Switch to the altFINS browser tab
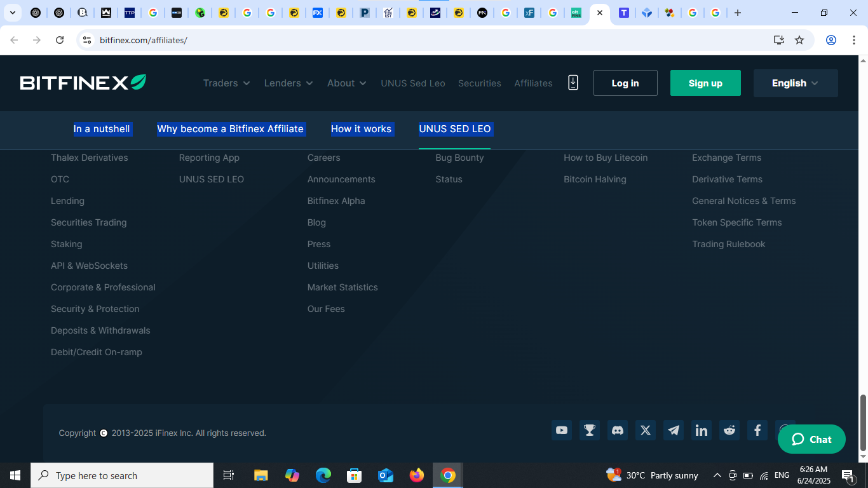Screen dimensions: 868x488 [576, 13]
